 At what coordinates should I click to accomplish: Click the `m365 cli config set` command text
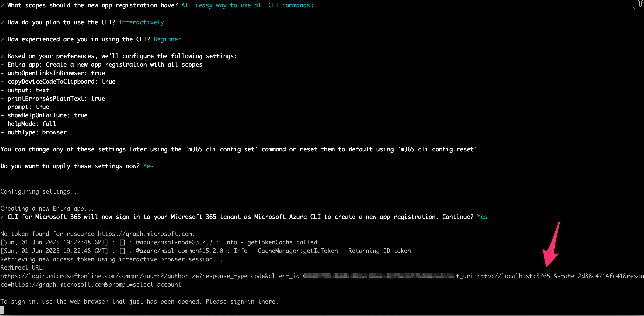[221, 149]
